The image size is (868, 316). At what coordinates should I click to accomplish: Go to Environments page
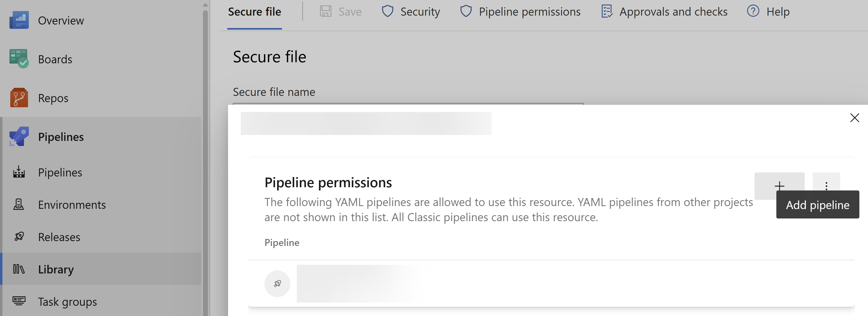tap(71, 204)
